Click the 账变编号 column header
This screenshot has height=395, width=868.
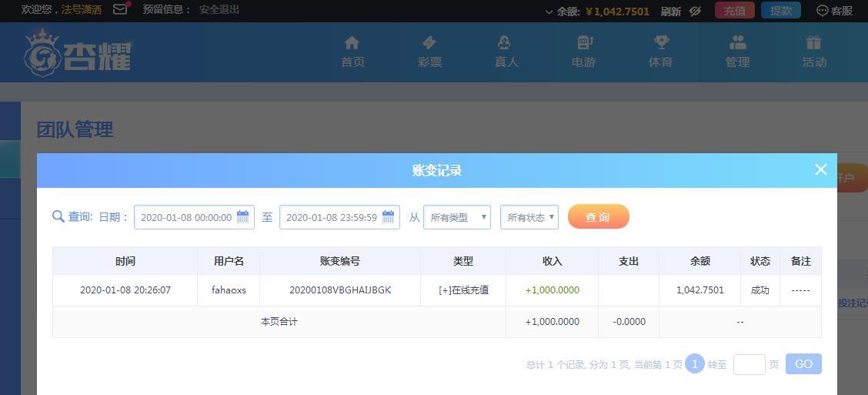tap(340, 261)
